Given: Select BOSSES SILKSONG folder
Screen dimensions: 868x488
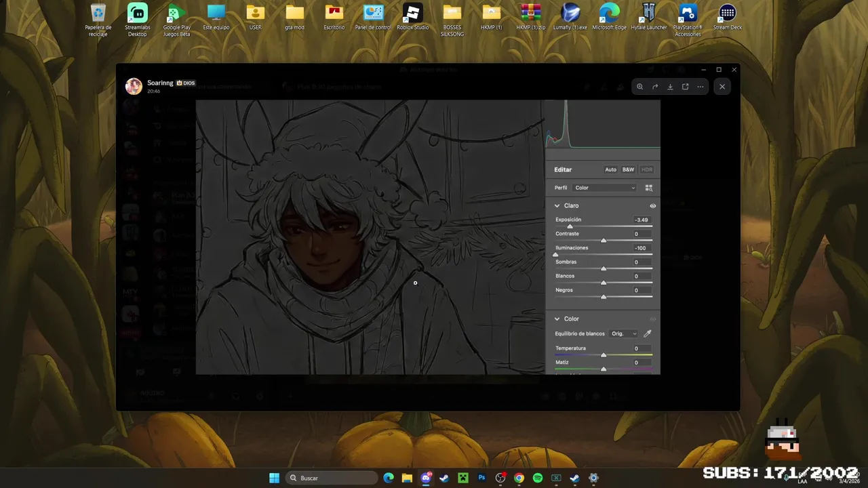Looking at the screenshot, I should tap(452, 21).
